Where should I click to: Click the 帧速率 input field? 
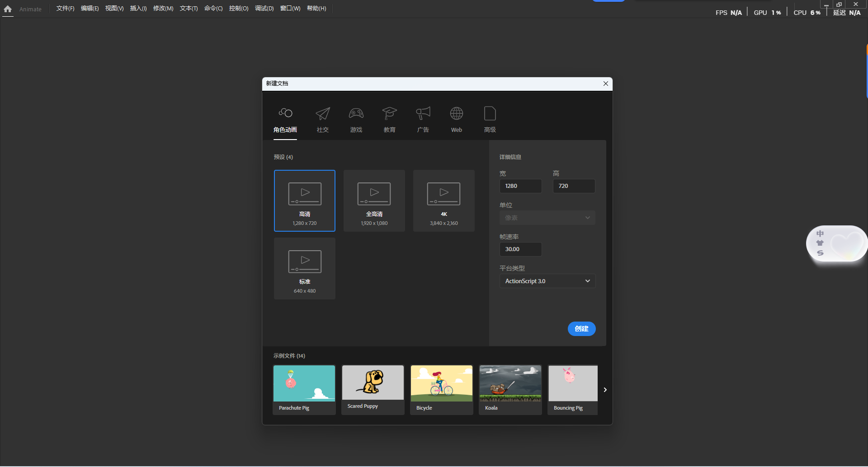pyautogui.click(x=520, y=249)
